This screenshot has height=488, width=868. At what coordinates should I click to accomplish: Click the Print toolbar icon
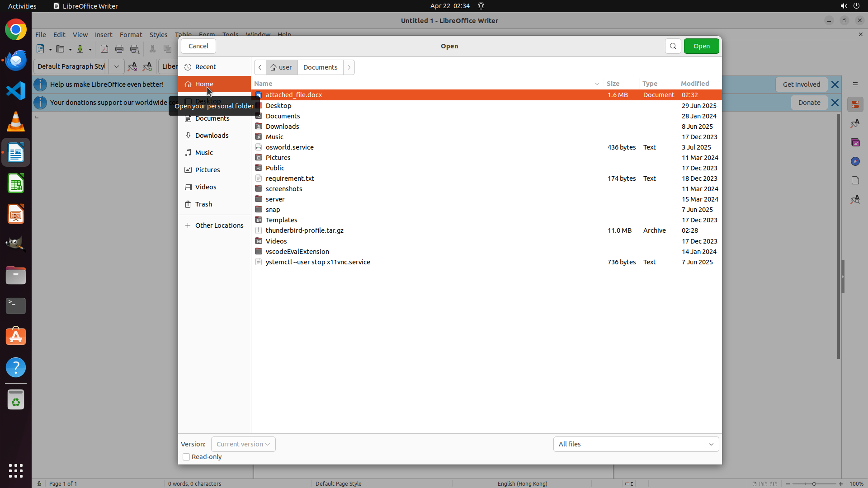pos(119,49)
